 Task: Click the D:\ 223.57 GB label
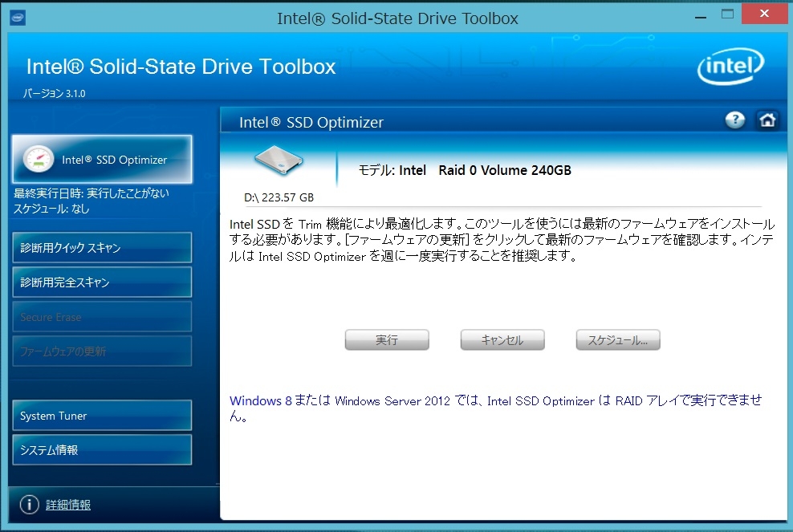279,197
